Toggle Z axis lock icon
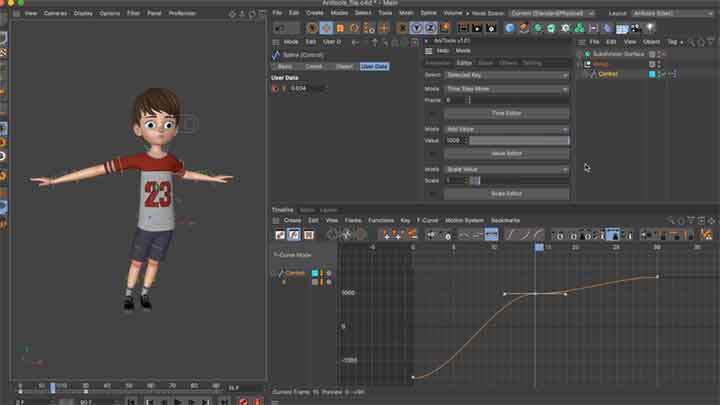The height and width of the screenshot is (405, 720). 430,28
